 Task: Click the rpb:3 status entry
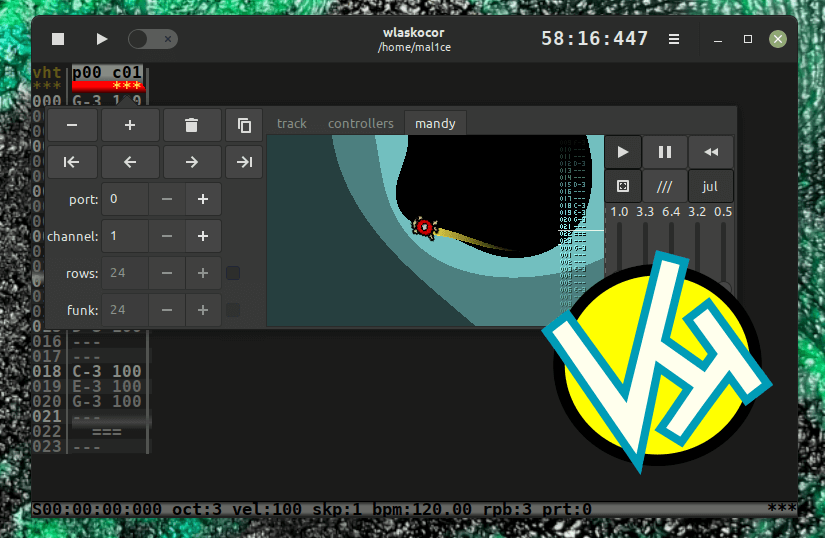click(507, 510)
